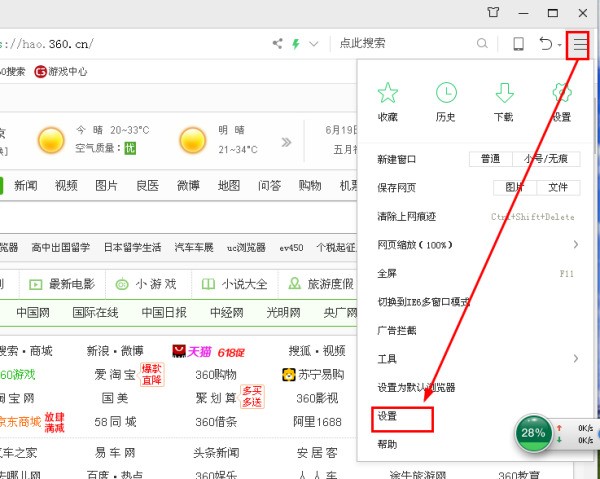The width and height of the screenshot is (600, 479).
Task: Open the skin changer shirt icon
Action: tap(493, 13)
